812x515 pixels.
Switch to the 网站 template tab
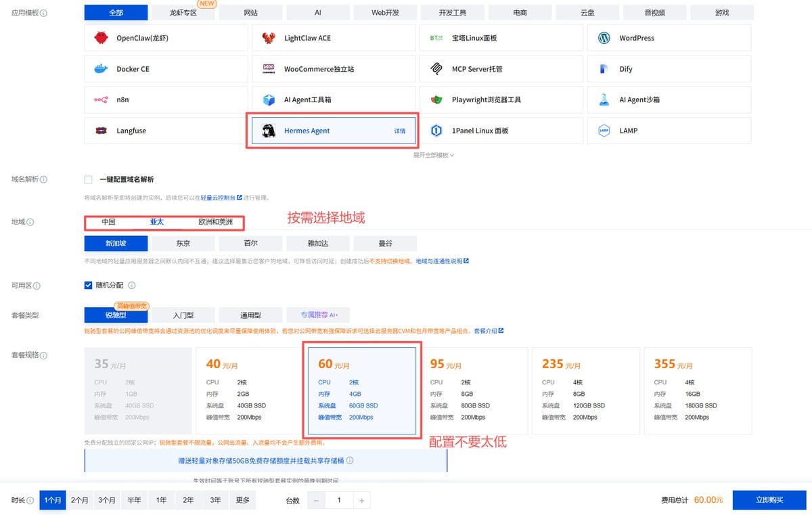250,12
